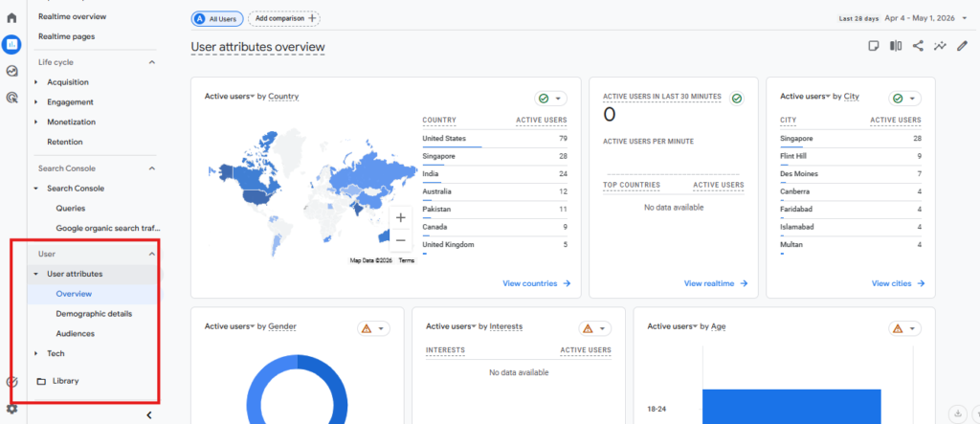Click the edit comparisons columns icon
This screenshot has width=980, height=424.
(x=896, y=46)
